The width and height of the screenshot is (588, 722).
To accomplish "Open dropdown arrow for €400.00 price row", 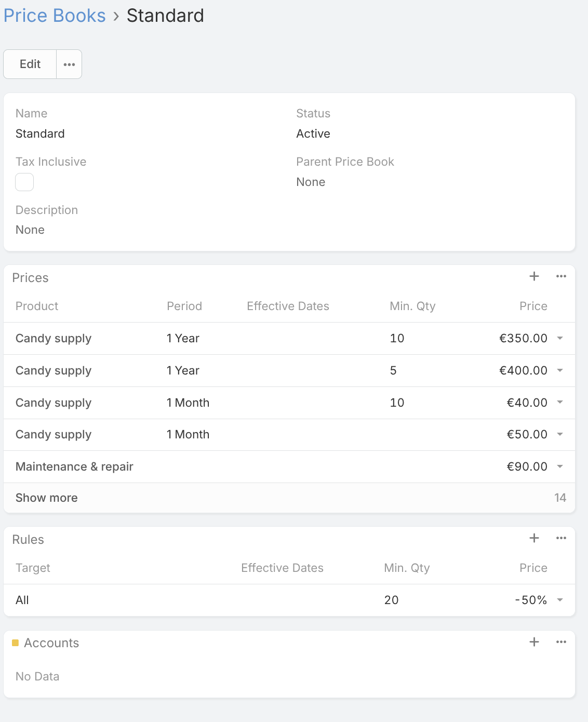I will point(560,370).
